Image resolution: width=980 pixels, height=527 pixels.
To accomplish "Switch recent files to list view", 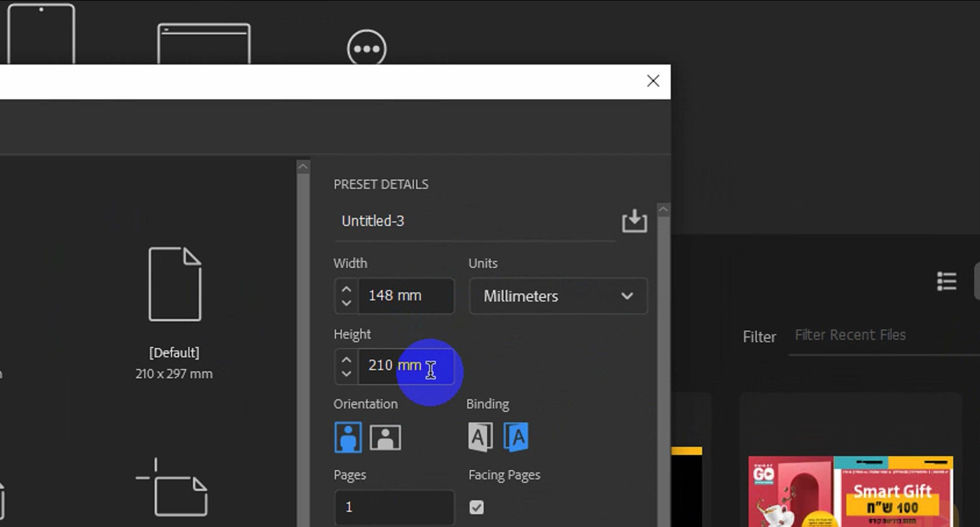I will click(946, 281).
